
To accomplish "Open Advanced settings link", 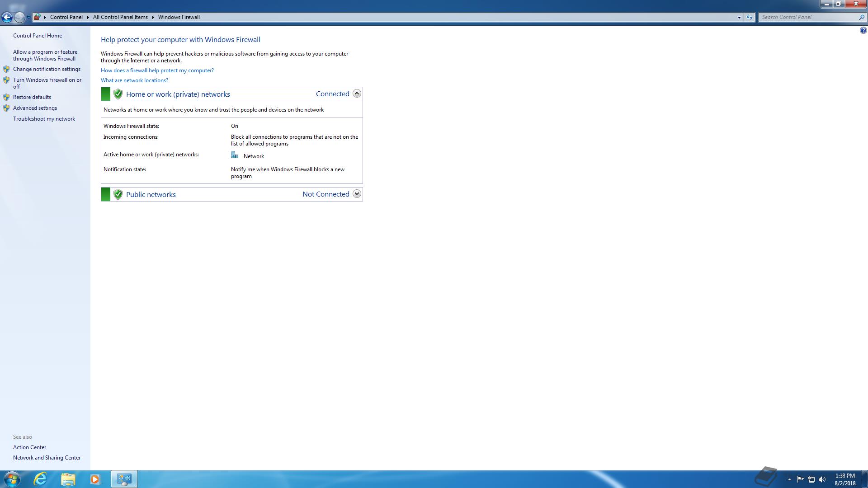I will click(x=35, y=108).
